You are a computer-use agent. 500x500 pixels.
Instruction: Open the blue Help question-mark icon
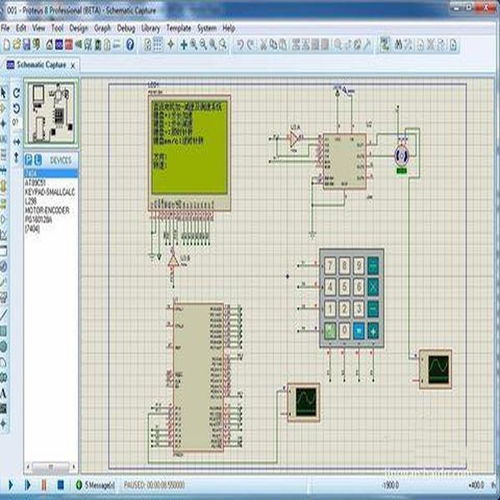[130, 44]
